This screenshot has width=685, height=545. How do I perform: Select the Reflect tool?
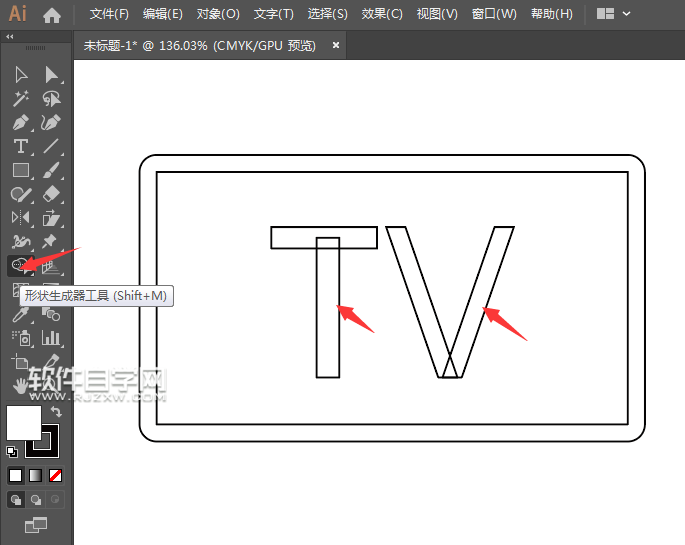tap(21, 217)
